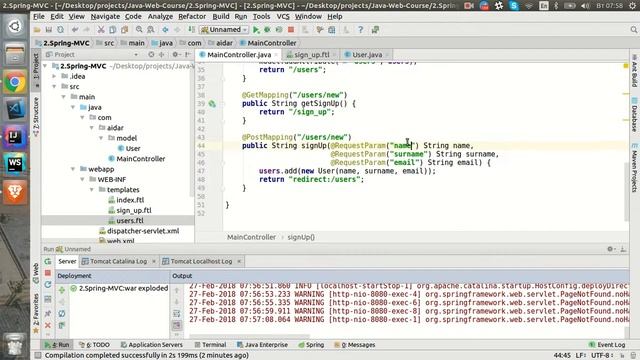Open search everywhere magnifier at top right
The height and width of the screenshot is (360, 640).
(633, 30)
